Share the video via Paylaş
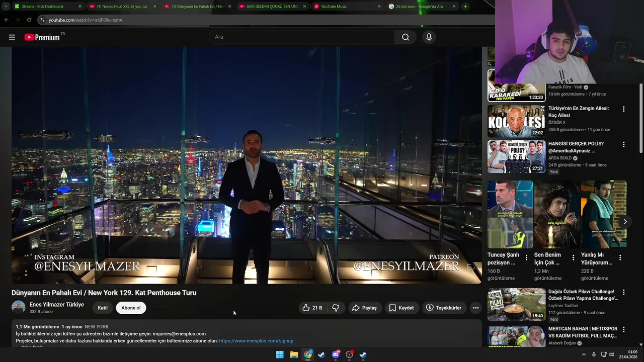The image size is (644, 362). pos(364,308)
